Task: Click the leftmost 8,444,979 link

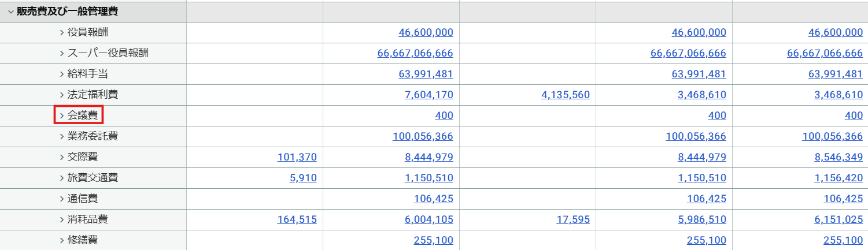Action: pos(429,157)
